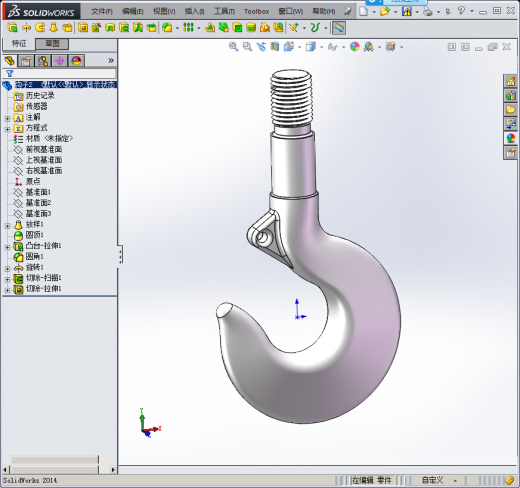Select the Zoom to Fit magnifier icon
The image size is (520, 488).
(x=233, y=47)
